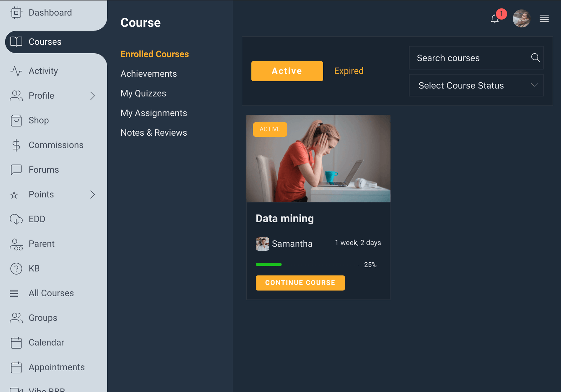Image resolution: width=561 pixels, height=392 pixels.
Task: Click the notification bell icon
Action: (x=495, y=19)
